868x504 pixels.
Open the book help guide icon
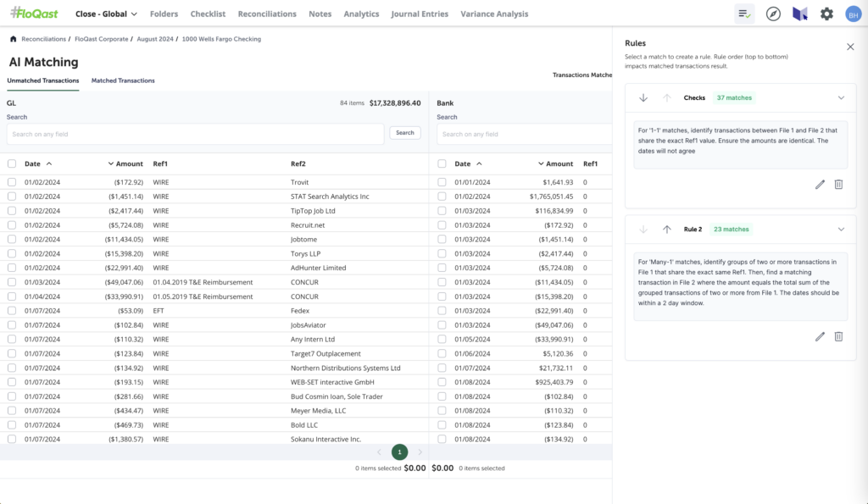tap(800, 14)
